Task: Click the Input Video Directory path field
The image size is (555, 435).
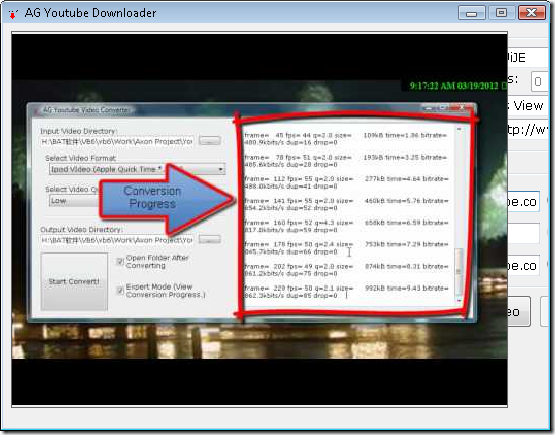Action: [117, 141]
